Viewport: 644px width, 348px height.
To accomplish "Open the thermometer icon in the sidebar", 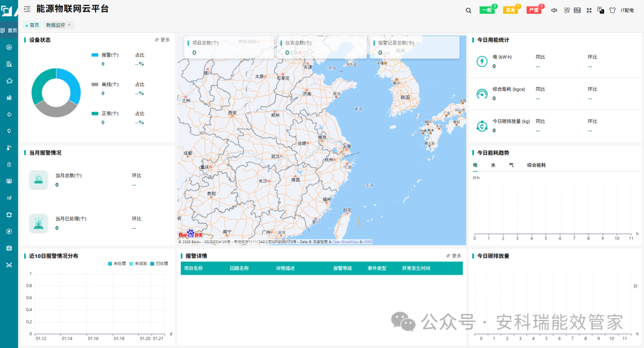I will pyautogui.click(x=9, y=148).
